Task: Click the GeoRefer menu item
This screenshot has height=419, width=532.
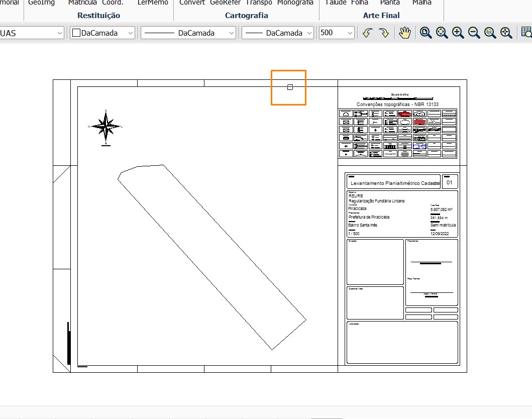Action: (225, 3)
